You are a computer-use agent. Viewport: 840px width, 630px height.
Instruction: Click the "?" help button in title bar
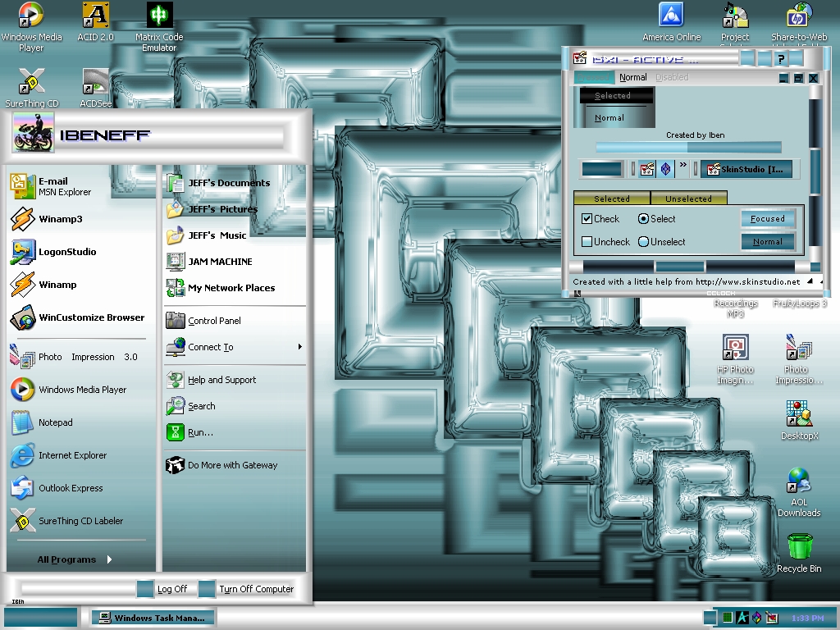point(781,58)
